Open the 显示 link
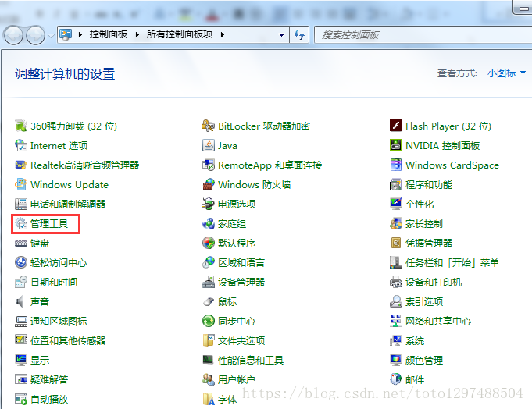The width and height of the screenshot is (532, 409). click(40, 360)
